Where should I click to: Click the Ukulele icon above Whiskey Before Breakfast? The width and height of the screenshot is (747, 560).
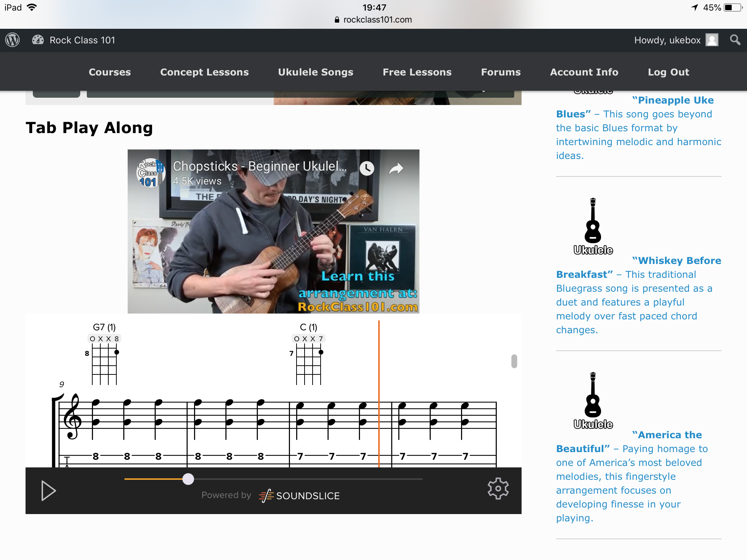[593, 226]
